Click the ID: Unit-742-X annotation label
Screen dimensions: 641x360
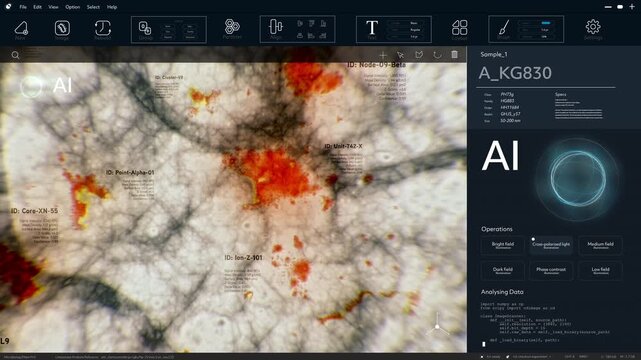click(343, 146)
